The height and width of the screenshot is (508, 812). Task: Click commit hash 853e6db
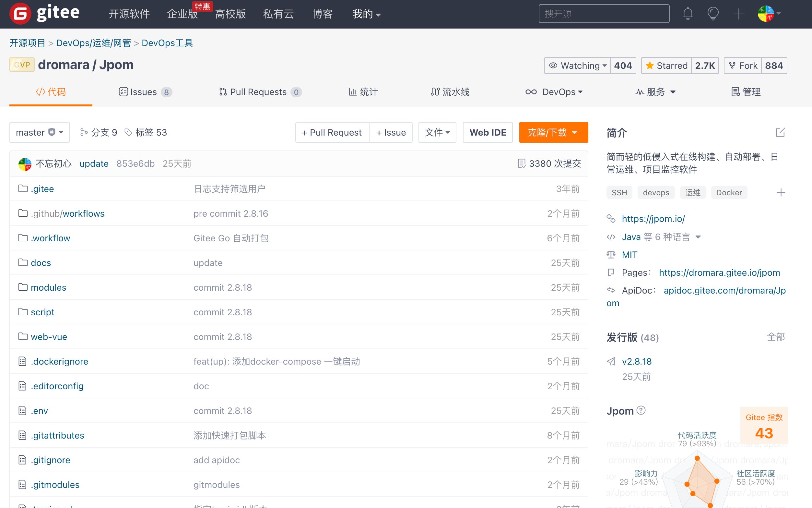(135, 163)
